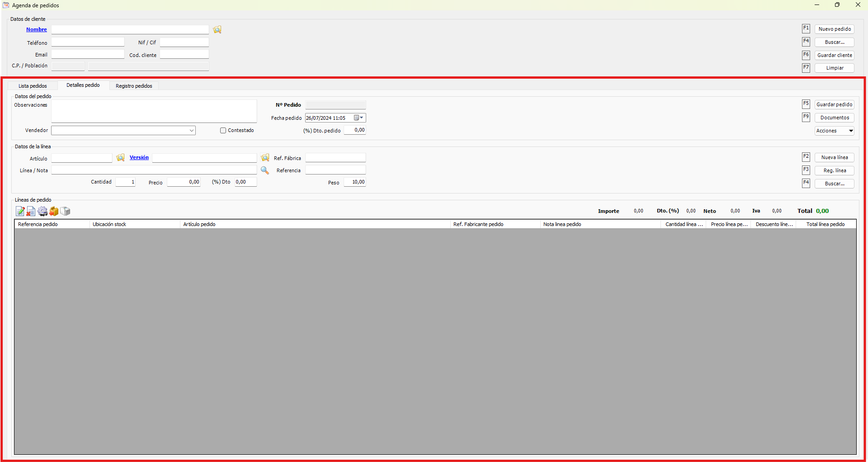The image size is (868, 462).
Task: Expand the Vendedor dropdown
Action: [192, 131]
